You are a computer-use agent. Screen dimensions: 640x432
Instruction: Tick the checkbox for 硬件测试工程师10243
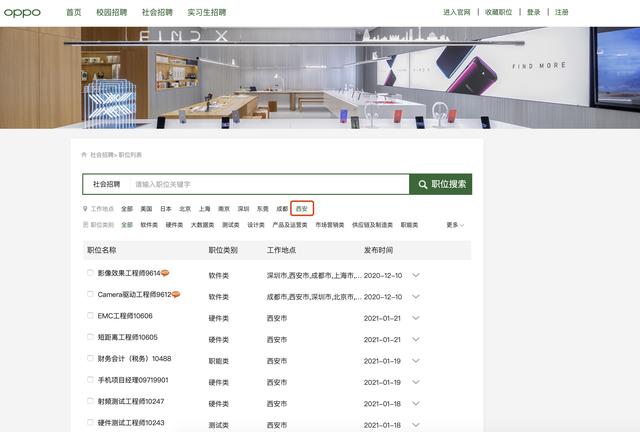(x=90, y=422)
